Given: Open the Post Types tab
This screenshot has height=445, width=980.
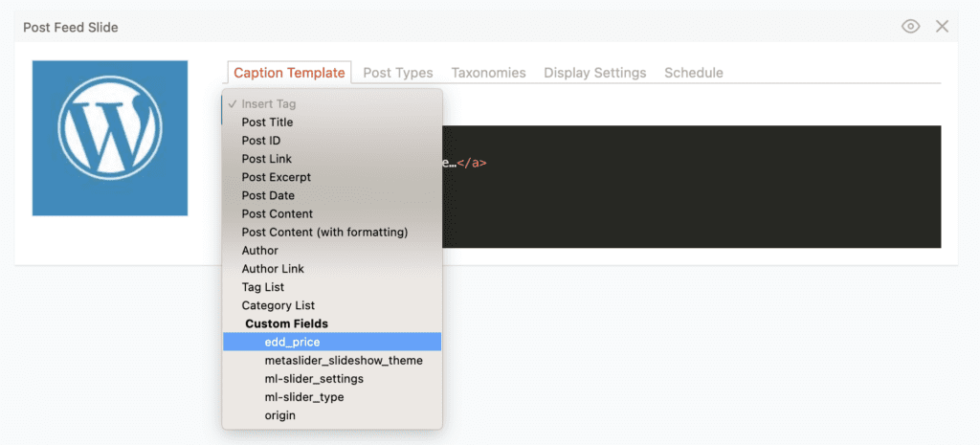Looking at the screenshot, I should (398, 73).
